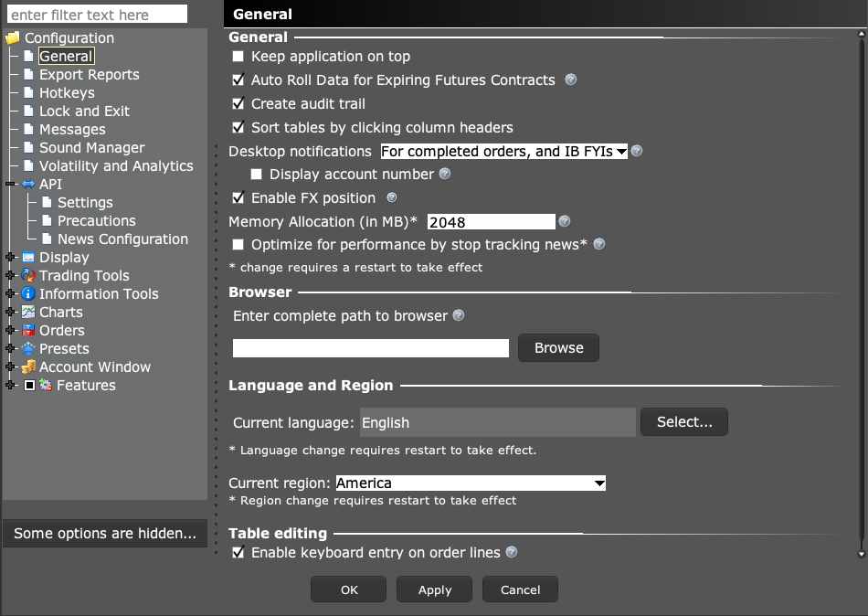Toggle Enable keyboard entry on order lines
The image size is (868, 616).
pyautogui.click(x=238, y=552)
